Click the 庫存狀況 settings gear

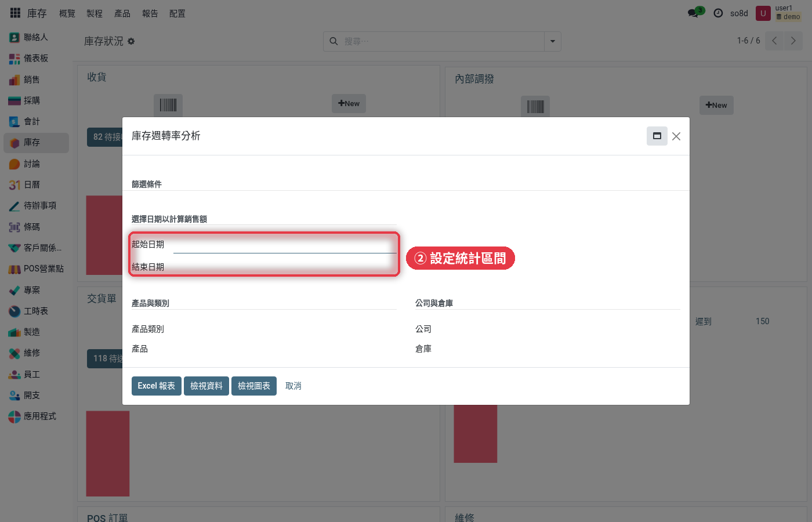tap(131, 41)
